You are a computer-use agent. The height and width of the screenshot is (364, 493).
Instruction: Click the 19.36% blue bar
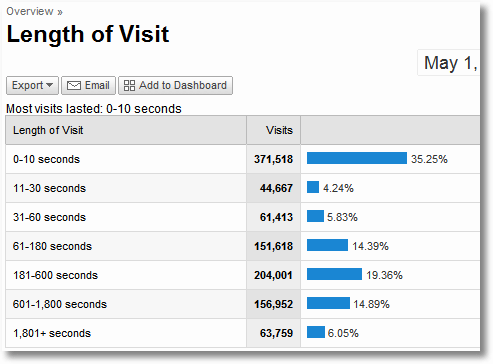[x=334, y=274]
